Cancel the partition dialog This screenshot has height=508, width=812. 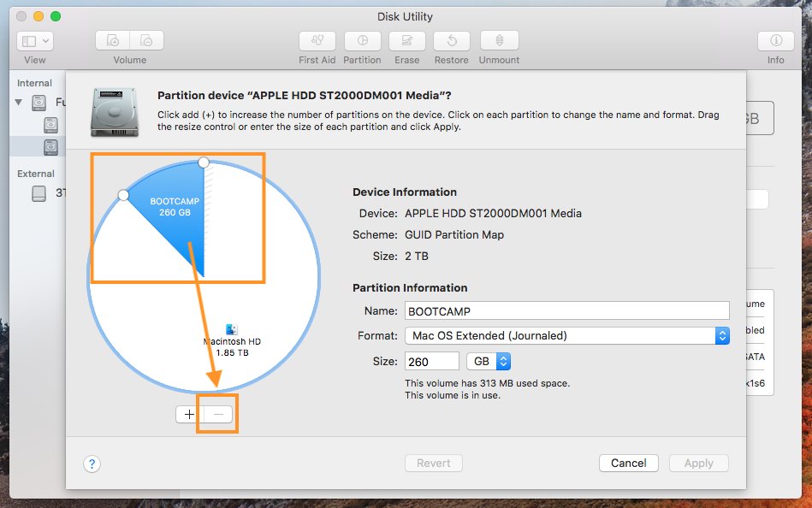click(x=629, y=463)
